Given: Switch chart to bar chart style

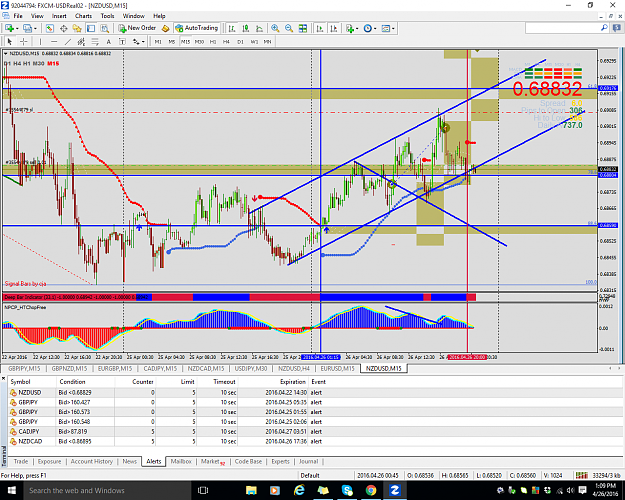Looking at the screenshot, I should (232, 28).
